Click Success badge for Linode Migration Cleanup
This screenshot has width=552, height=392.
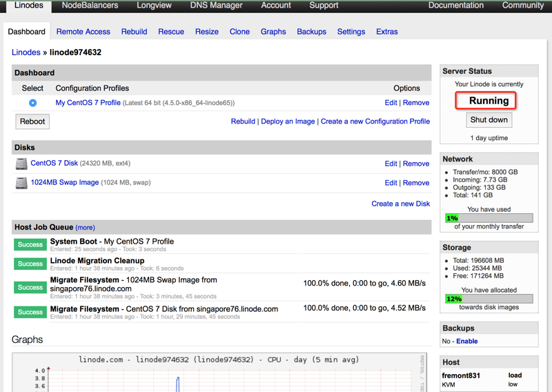pos(30,264)
